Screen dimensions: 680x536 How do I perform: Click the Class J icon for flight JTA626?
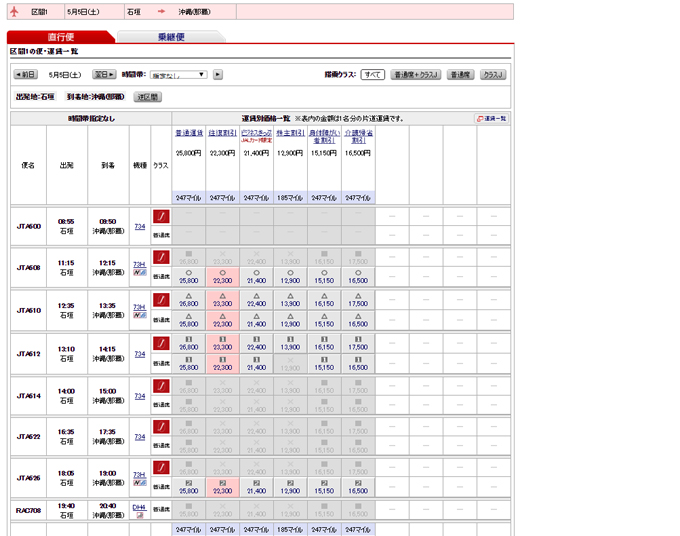pos(161,467)
